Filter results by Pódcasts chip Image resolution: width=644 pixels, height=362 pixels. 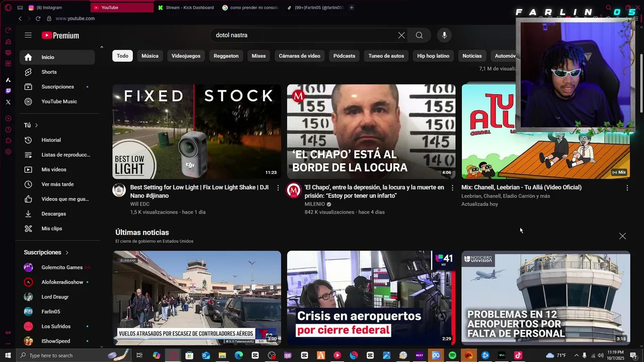point(344,56)
